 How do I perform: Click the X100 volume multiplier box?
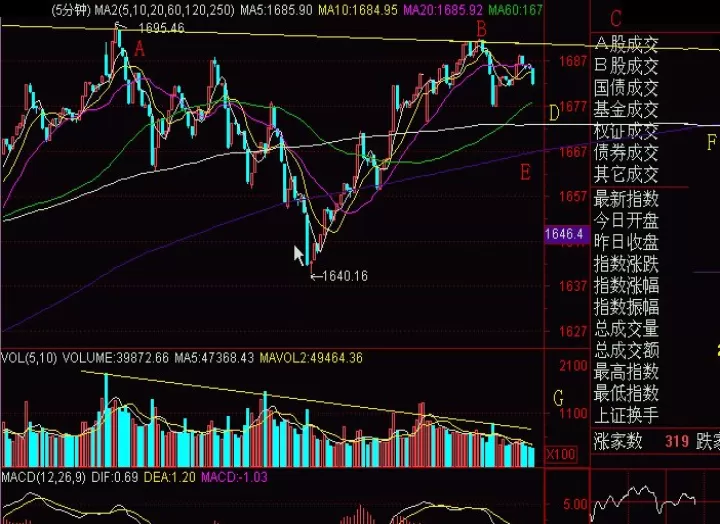point(561,455)
